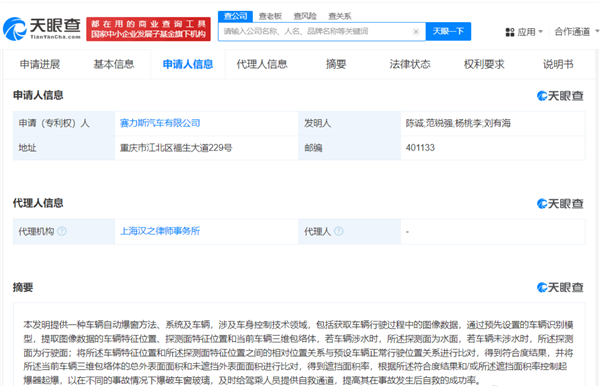Switch to the 权利要求 tab
Viewport: 600px width, 387px height.
point(484,64)
